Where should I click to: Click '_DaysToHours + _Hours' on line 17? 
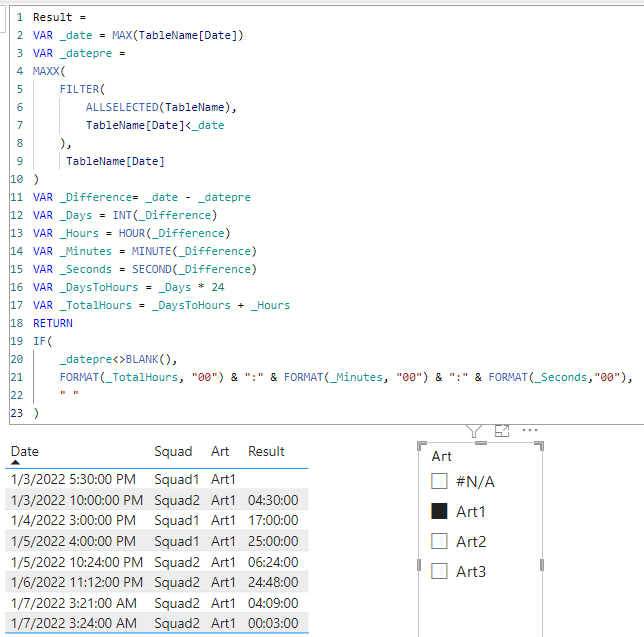point(221,305)
